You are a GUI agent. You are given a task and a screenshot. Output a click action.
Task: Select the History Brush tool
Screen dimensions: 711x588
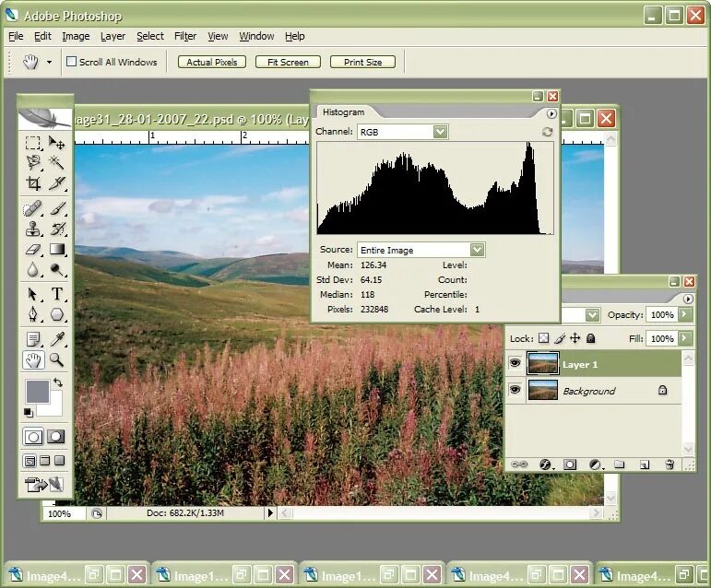coord(56,229)
